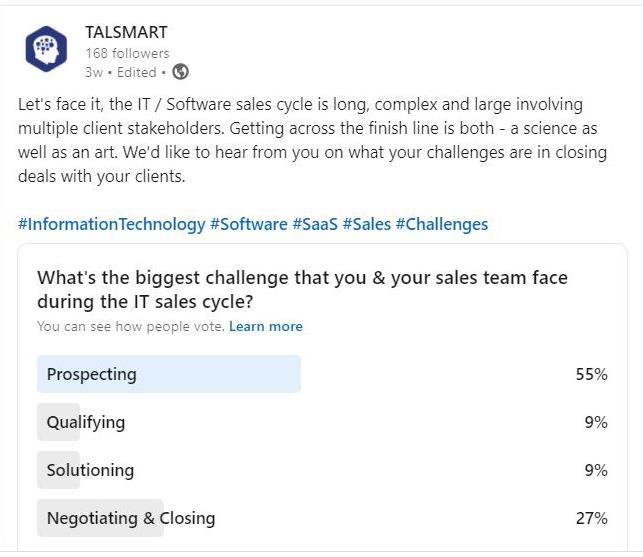The image size is (643, 557).
Task: Click the 168 followers text
Action: point(127,53)
